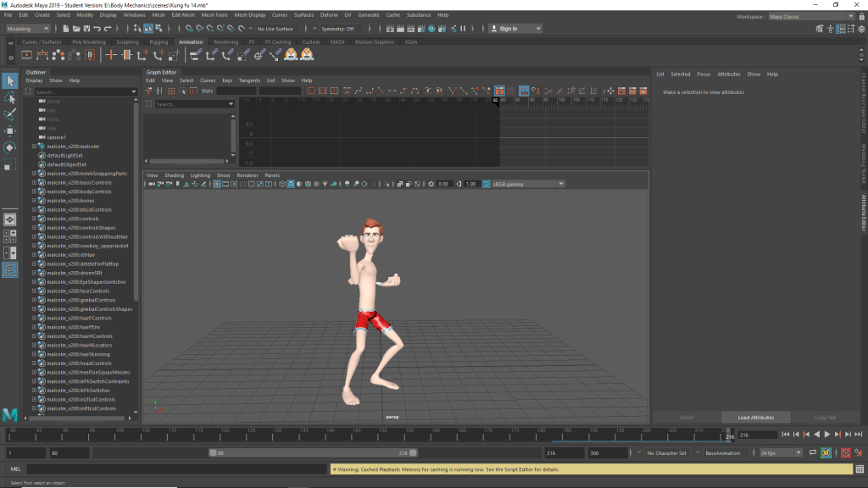Select the Move tool in the toolbox
Image resolution: width=868 pixels, height=488 pixels.
pyautogui.click(x=10, y=131)
